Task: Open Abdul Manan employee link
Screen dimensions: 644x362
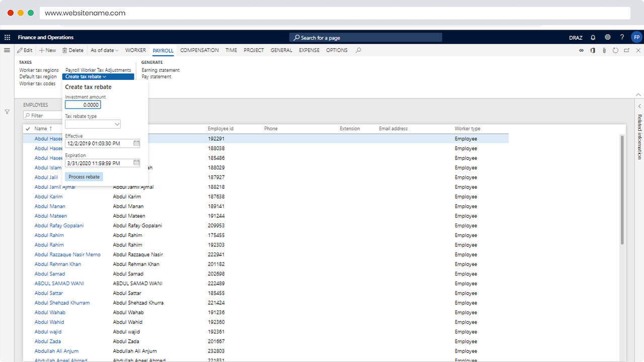Action: [x=50, y=206]
